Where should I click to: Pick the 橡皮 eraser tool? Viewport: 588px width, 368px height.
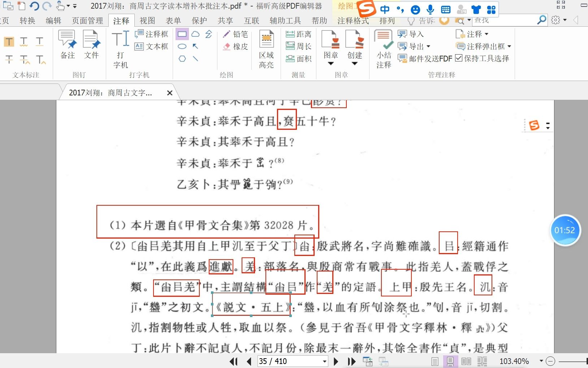click(235, 46)
